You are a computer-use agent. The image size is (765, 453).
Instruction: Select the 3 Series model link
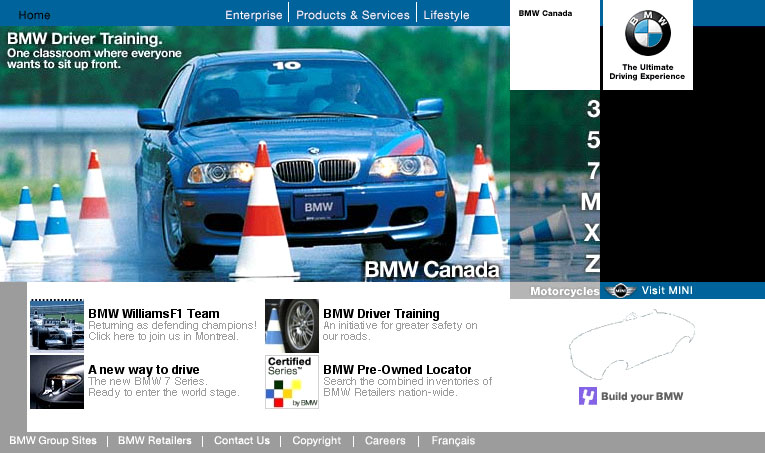(593, 109)
